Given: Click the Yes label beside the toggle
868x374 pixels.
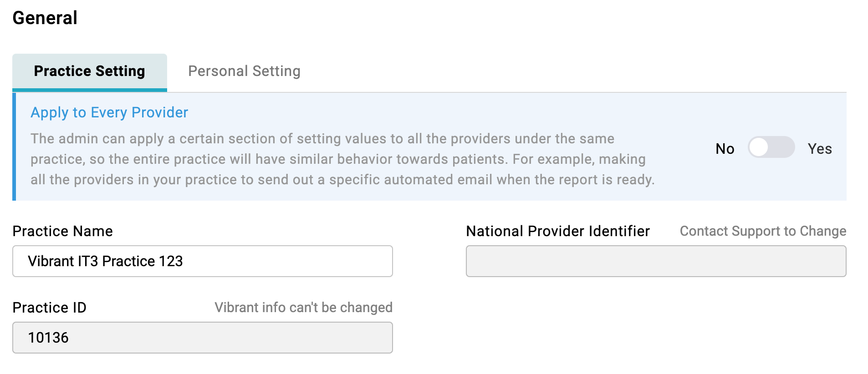Looking at the screenshot, I should tap(819, 149).
